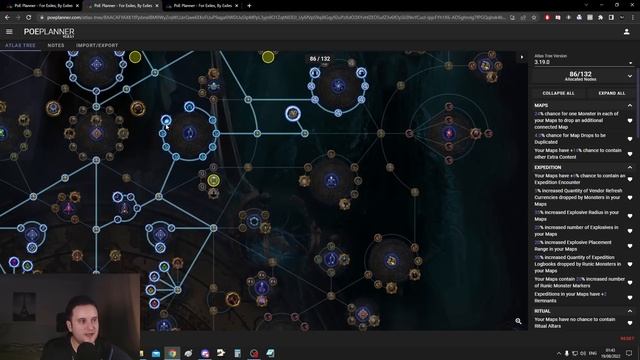Open the hamburger menu beside POEPLANNER

coord(9,31)
